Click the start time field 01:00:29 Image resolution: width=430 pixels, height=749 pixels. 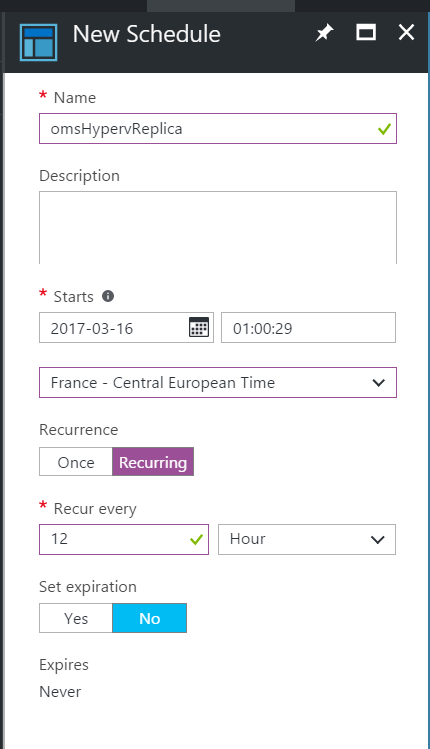point(309,328)
